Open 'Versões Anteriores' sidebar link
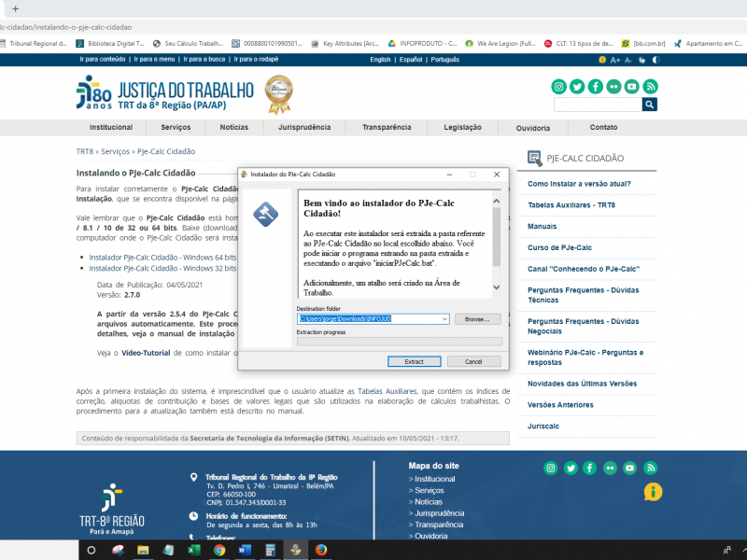This screenshot has width=747, height=560. pyautogui.click(x=560, y=405)
